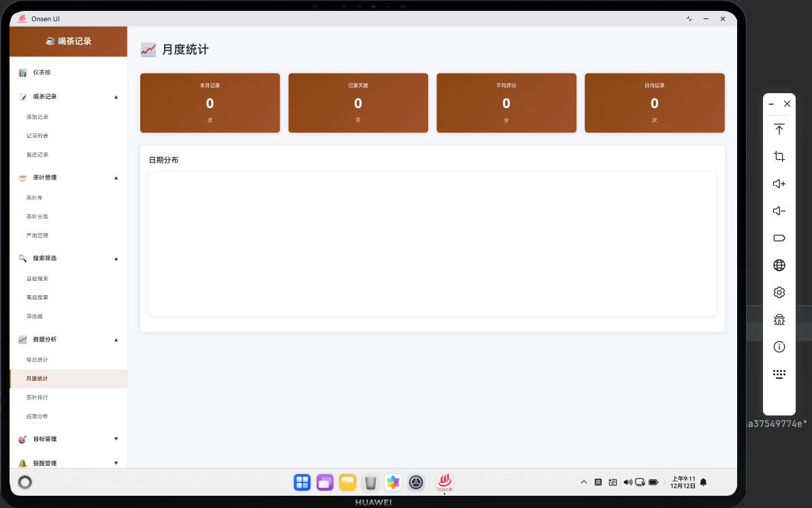Open settings gear in the side panel
This screenshot has height=508, width=812.
click(x=779, y=292)
